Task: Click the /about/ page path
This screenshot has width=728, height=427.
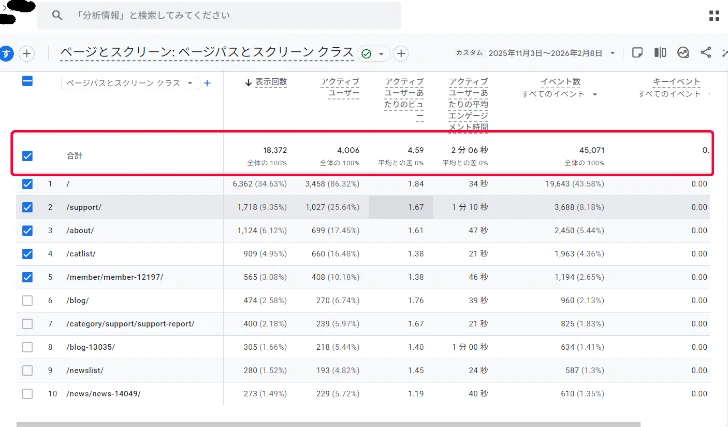Action: (x=80, y=231)
